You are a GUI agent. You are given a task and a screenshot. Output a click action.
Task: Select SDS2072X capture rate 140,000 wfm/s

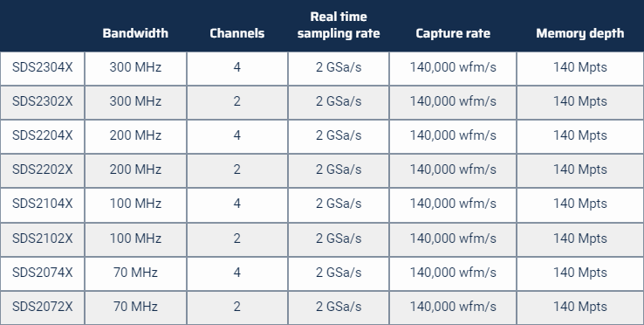(x=453, y=307)
